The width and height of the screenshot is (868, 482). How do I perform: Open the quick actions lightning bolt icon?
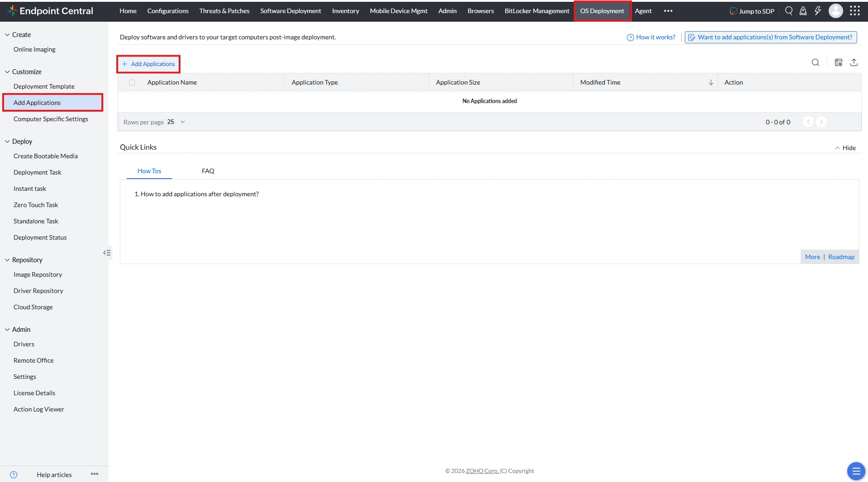point(818,11)
